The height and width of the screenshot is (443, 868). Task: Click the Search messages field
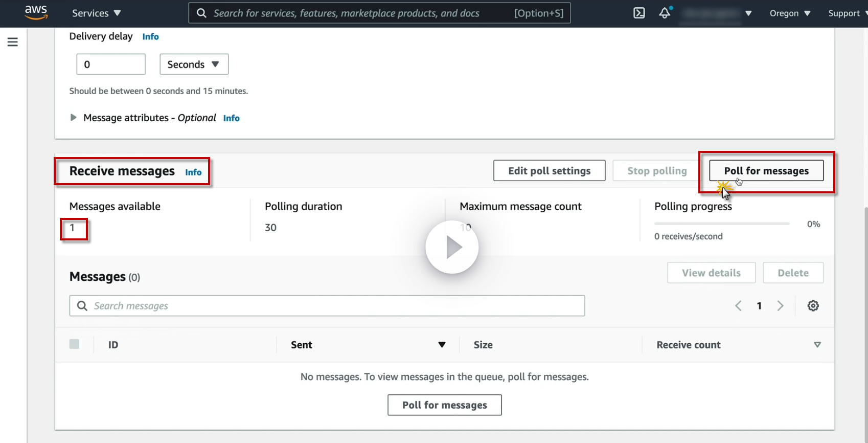tap(327, 306)
